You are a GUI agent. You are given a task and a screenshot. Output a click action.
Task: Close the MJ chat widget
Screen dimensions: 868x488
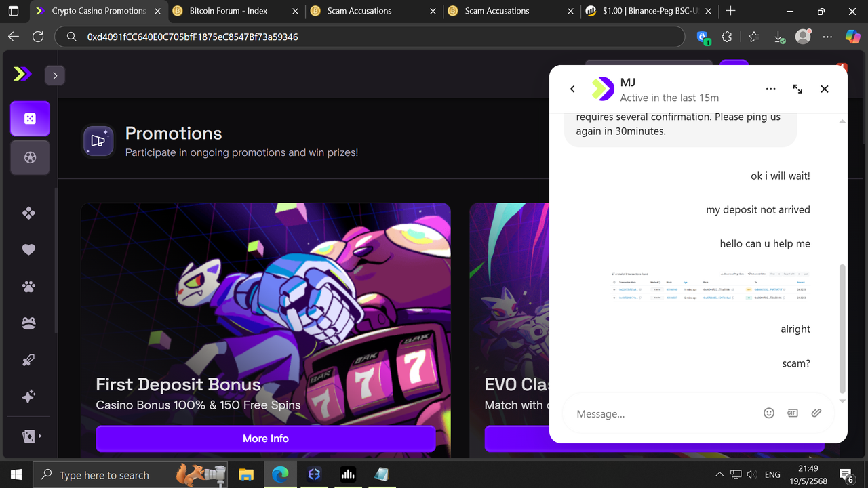pyautogui.click(x=825, y=89)
